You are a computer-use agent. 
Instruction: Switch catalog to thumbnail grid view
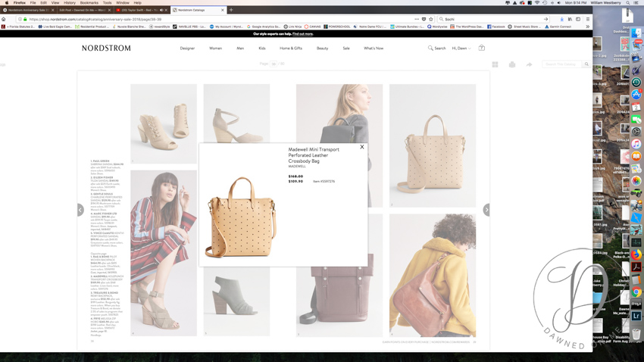tap(495, 64)
